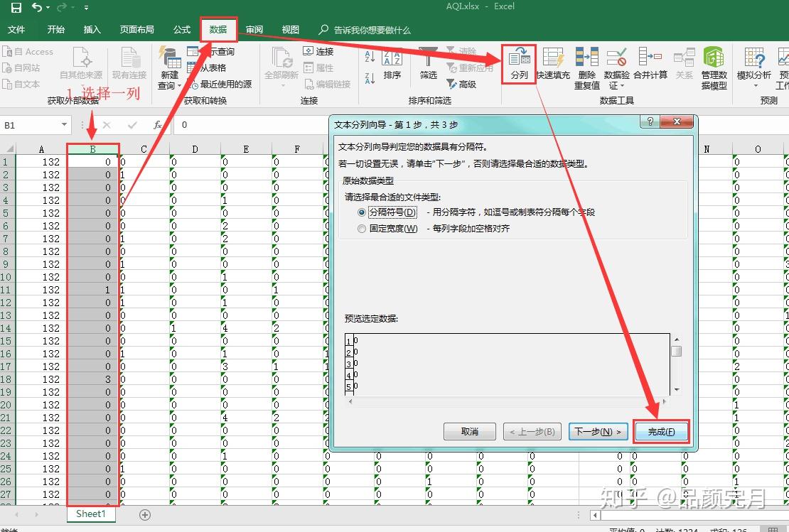The width and height of the screenshot is (789, 532).
Task: Click the fx insert function icon
Action: tap(158, 125)
